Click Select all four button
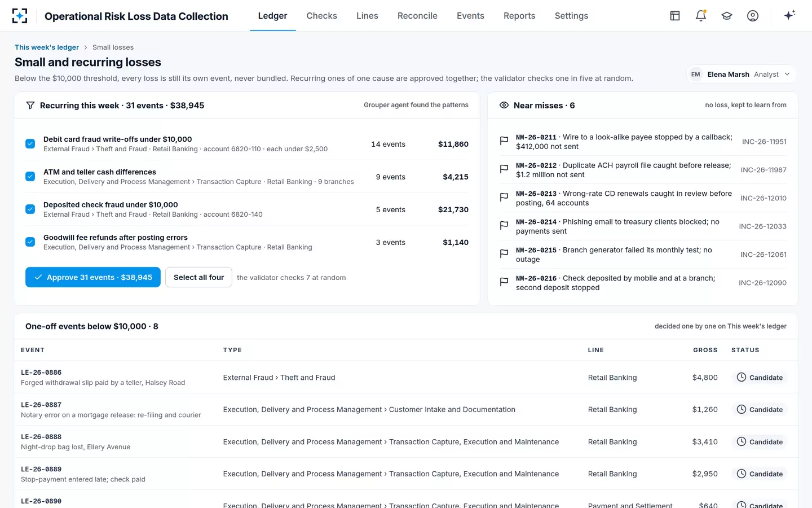 [x=198, y=277]
